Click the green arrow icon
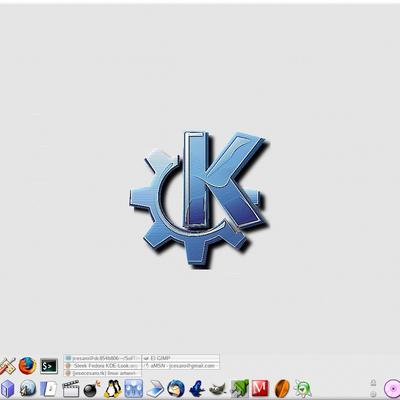The image size is (400, 400). click(240, 388)
